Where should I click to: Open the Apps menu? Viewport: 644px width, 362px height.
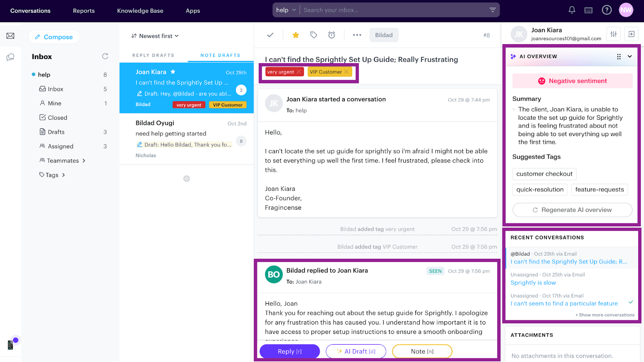pos(193,11)
